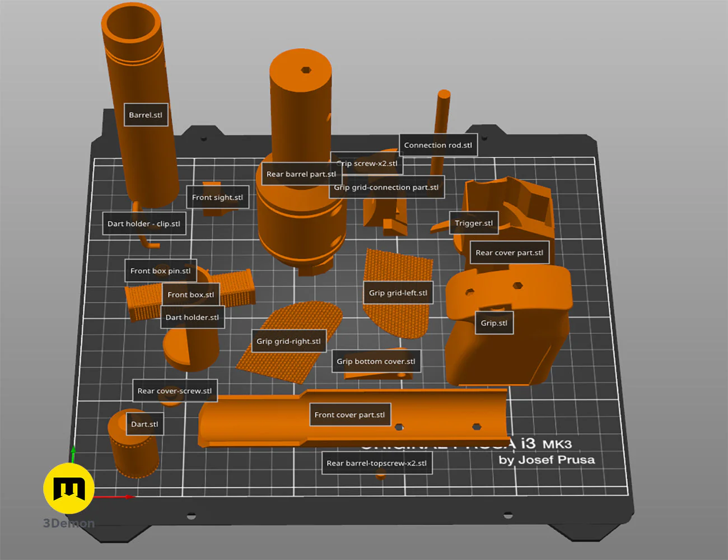Select the Trigger.stl label
Viewport: 728px width, 560px height.
474,223
